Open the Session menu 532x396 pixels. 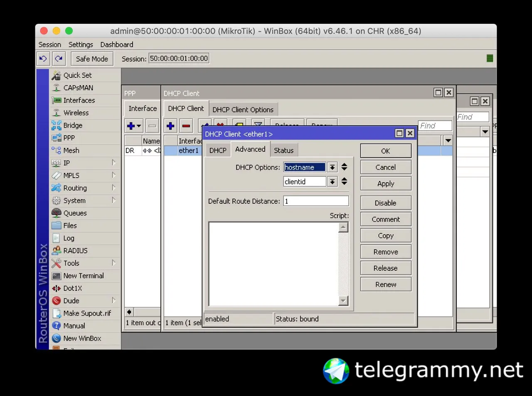[x=50, y=45]
